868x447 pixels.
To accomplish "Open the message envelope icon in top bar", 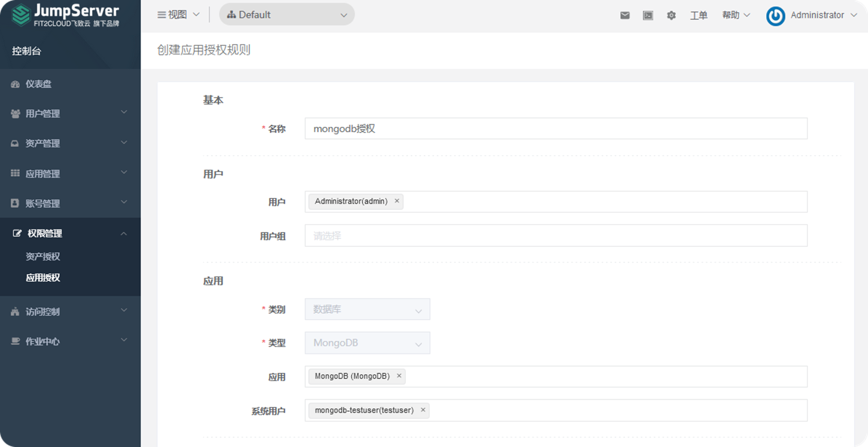I will coord(625,15).
